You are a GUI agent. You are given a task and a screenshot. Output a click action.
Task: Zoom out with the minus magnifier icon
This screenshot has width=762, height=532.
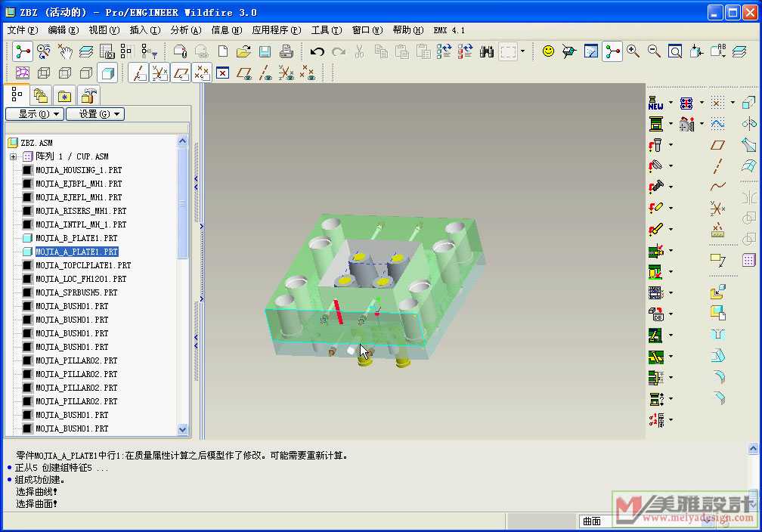coord(654,51)
